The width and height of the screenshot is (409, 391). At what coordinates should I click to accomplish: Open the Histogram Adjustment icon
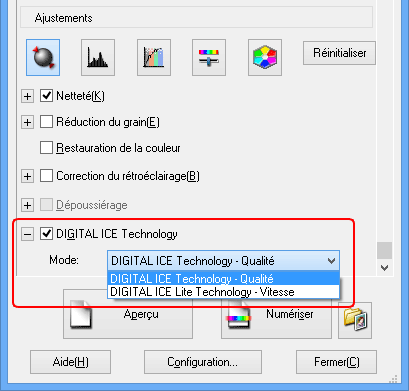coord(98,57)
